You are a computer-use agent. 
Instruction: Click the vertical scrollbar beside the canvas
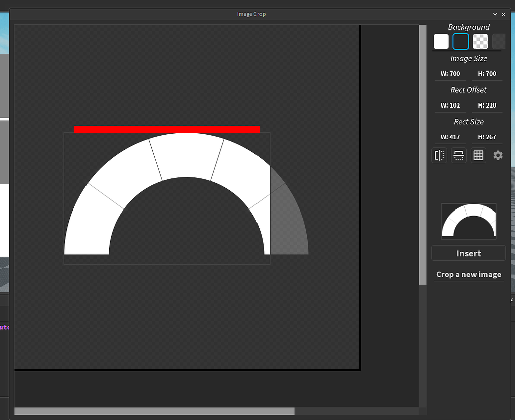[422, 151]
